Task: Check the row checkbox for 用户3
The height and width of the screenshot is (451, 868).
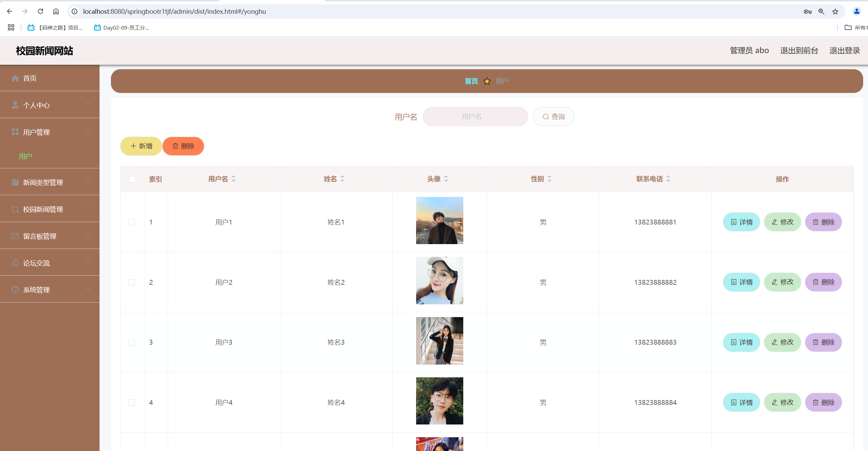Action: coord(131,342)
